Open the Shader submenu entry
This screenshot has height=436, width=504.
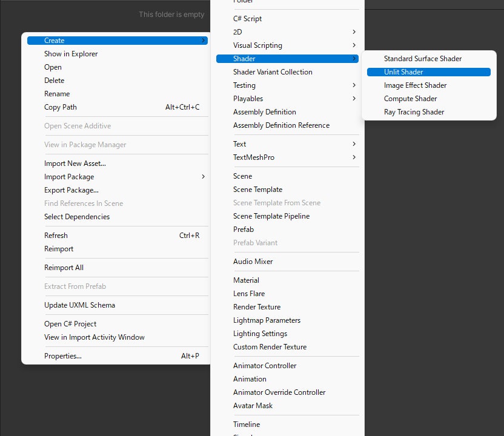pyautogui.click(x=287, y=59)
